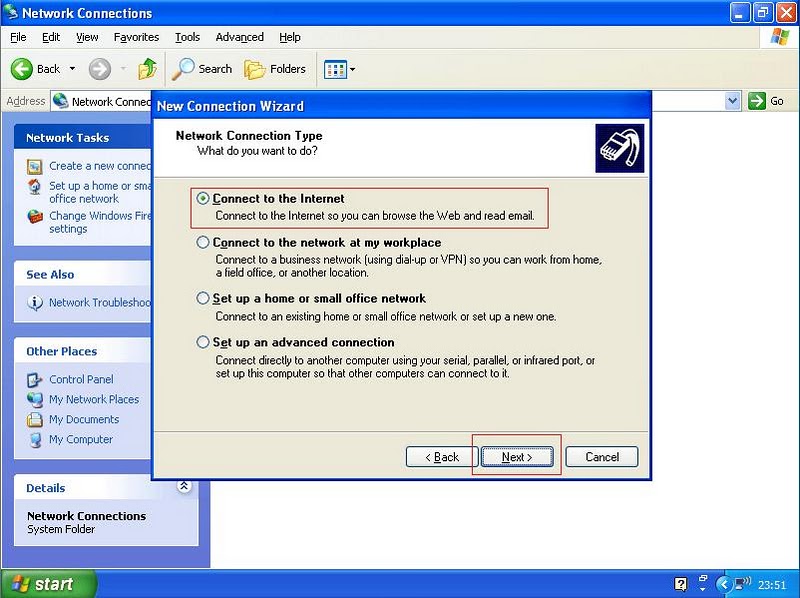This screenshot has height=598, width=800.
Task: Click the Other Places panel header
Action: coord(83,351)
